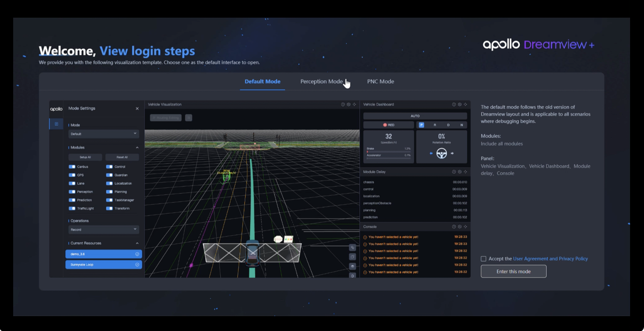Toggle the Prediction module switch
644x331 pixels.
point(72,200)
